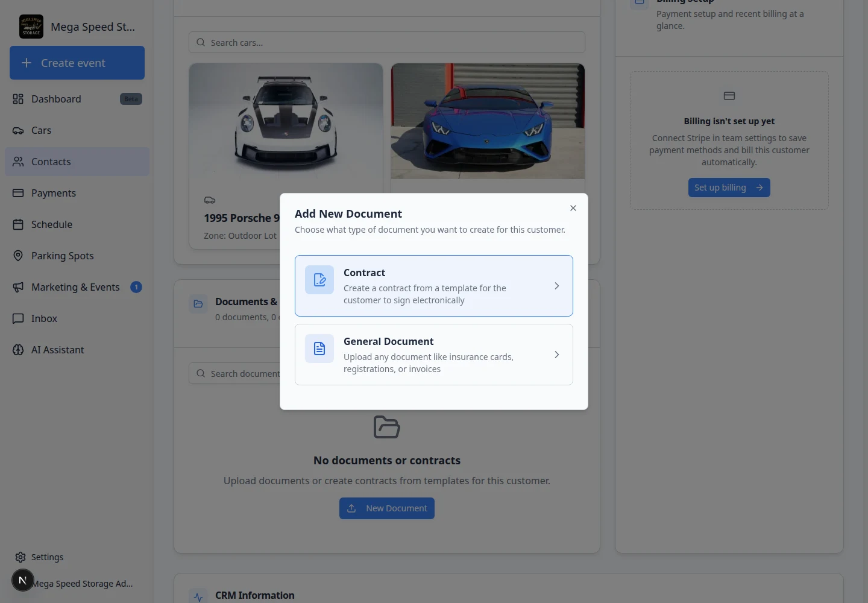Open Marketing & Events
This screenshot has height=603, width=868.
click(77, 287)
